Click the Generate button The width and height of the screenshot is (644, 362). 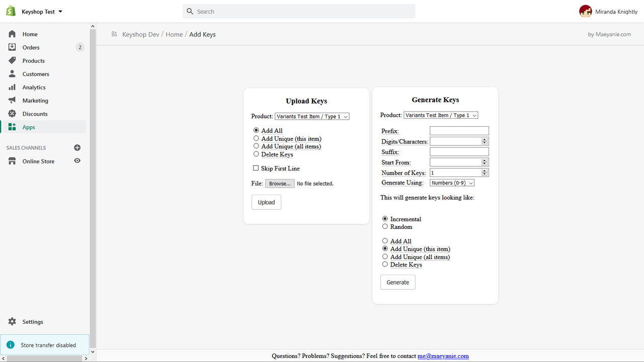(x=397, y=282)
